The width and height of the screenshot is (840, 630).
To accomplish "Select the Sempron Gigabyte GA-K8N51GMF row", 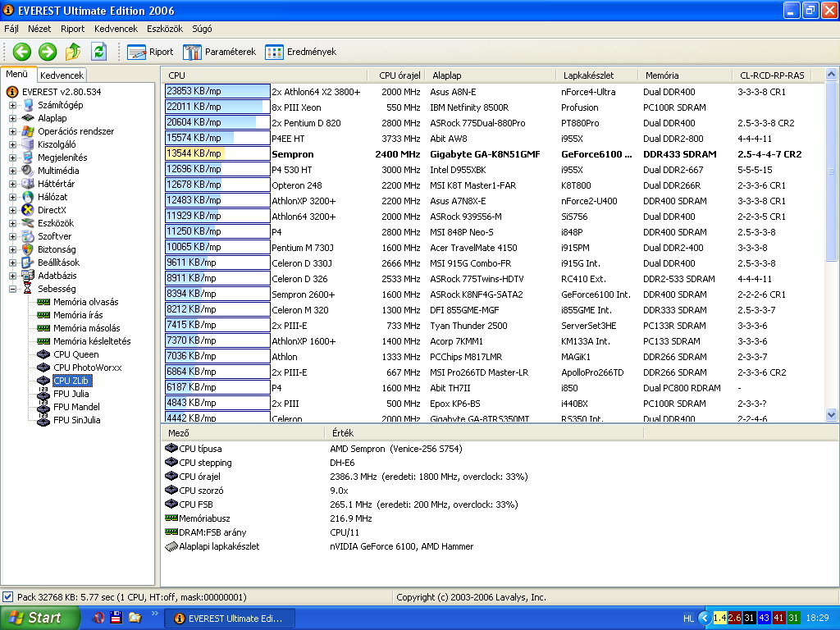I will (x=493, y=154).
